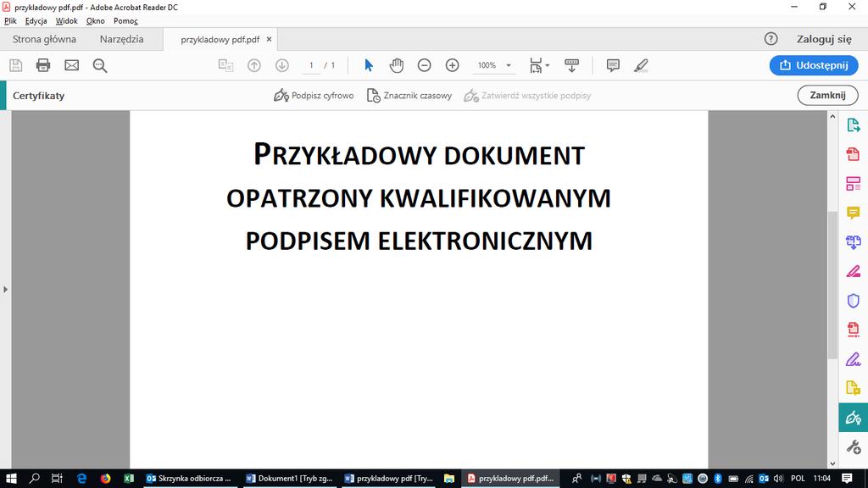This screenshot has width=868, height=488.
Task: Open the fit page options icon
Action: 539,65
